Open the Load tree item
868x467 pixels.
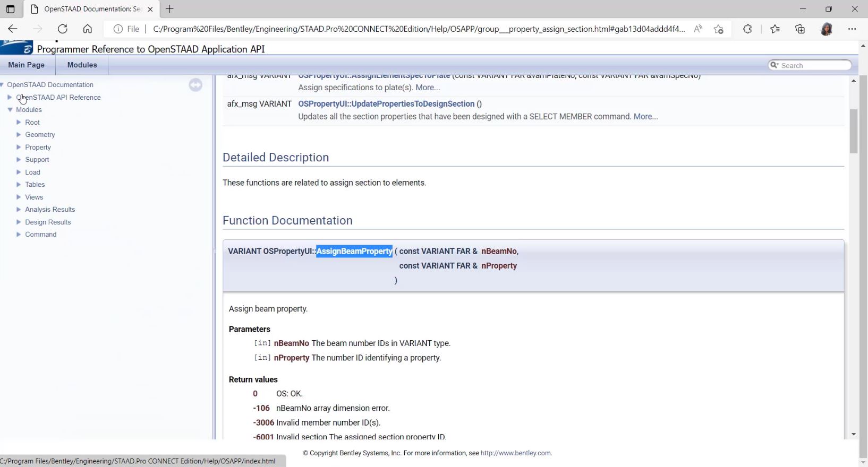click(x=32, y=172)
